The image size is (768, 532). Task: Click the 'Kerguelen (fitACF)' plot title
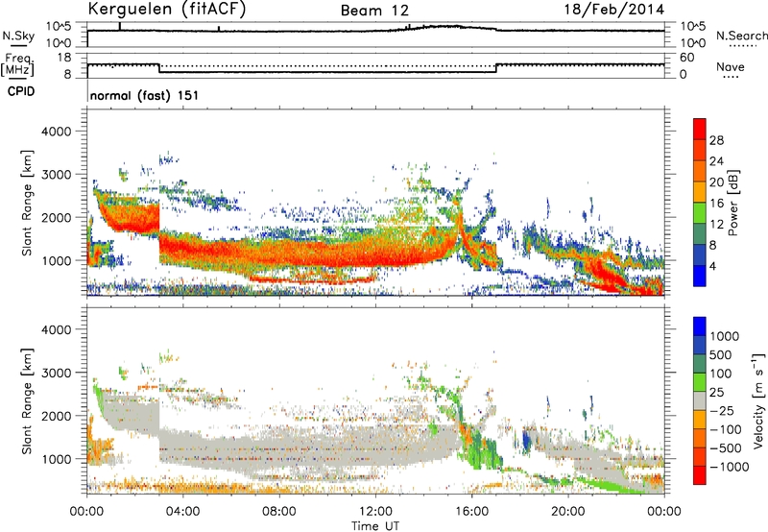(166, 10)
